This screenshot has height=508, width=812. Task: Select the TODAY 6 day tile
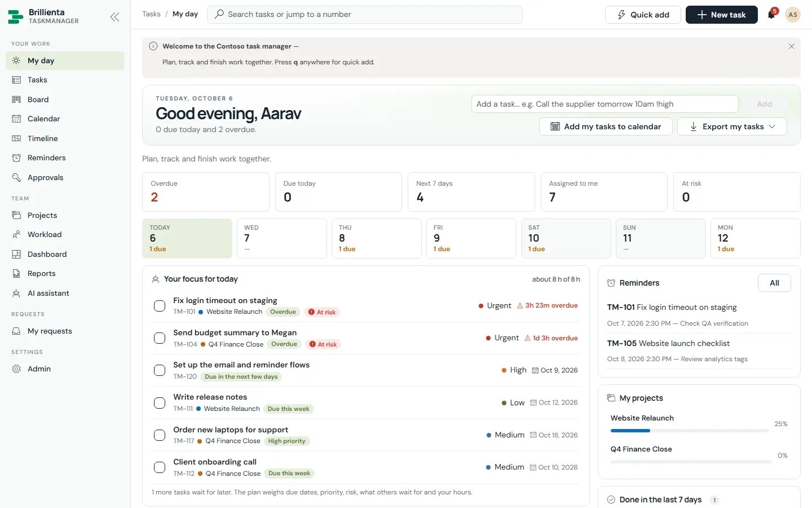(187, 238)
